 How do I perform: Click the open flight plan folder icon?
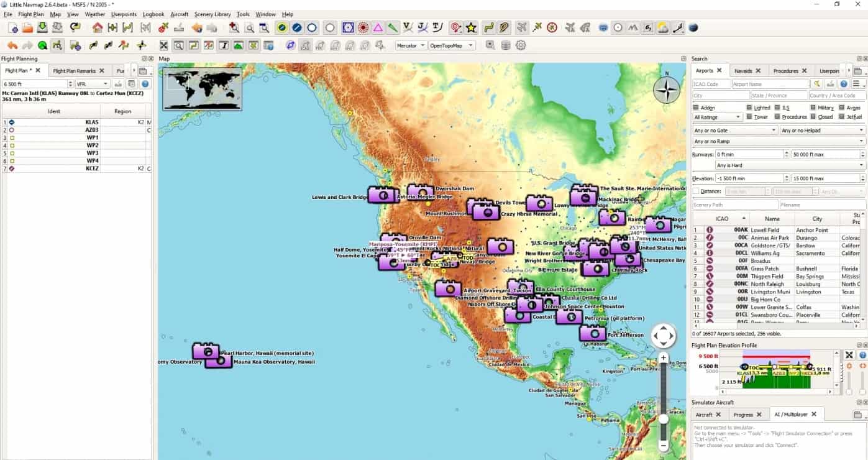(x=27, y=27)
